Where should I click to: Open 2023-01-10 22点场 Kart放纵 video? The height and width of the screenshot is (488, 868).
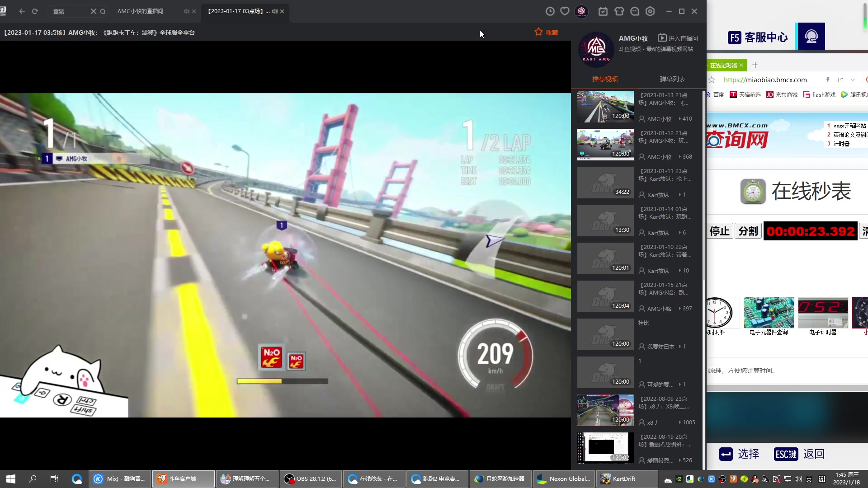point(605,258)
